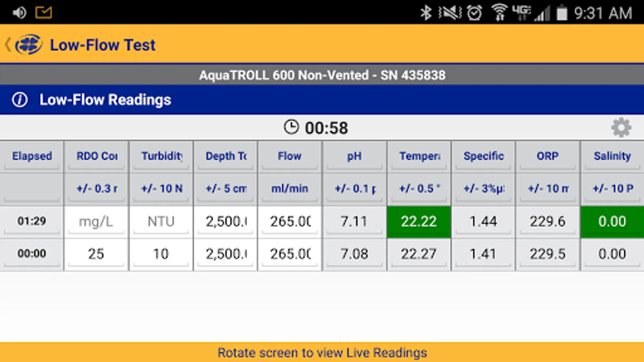Select the pH column header
Screen dimensions: 644x362
tap(355, 156)
